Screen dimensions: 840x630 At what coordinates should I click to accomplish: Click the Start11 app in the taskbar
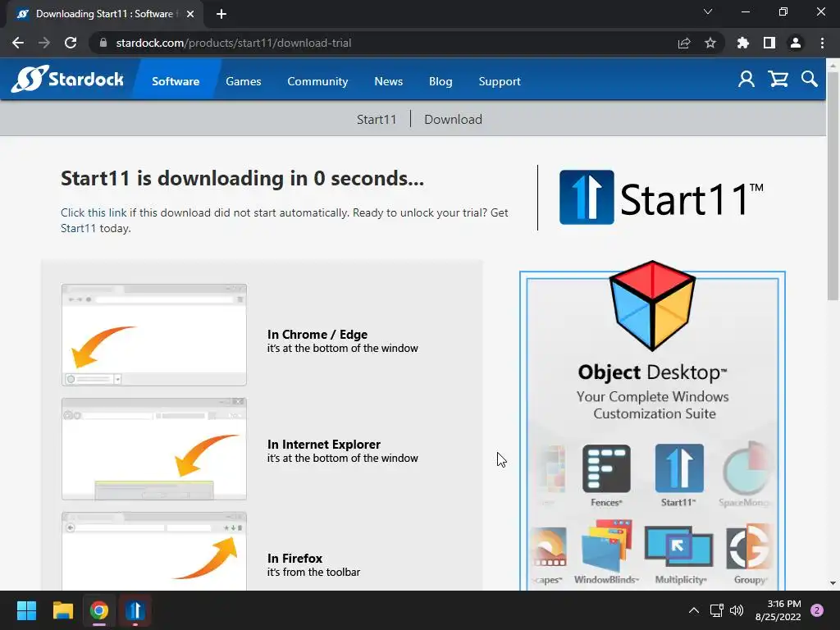coord(135,610)
